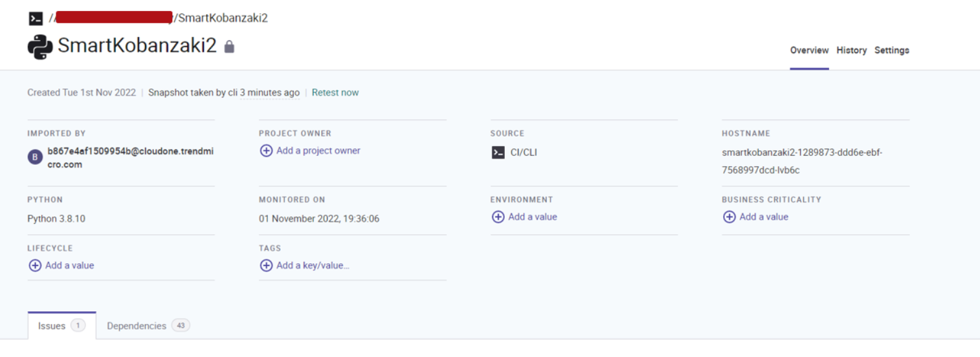Click the plus icon under Environment
Viewport: 980px width, 357px height.
tap(498, 217)
